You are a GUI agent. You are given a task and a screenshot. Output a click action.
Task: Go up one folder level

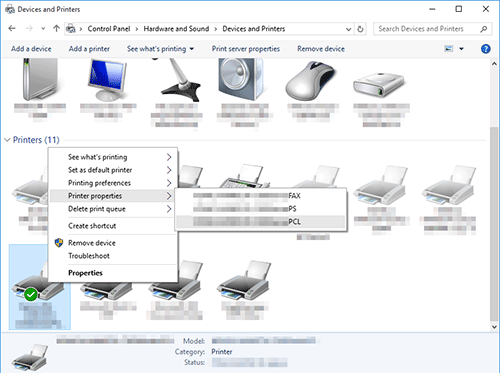[x=56, y=29]
